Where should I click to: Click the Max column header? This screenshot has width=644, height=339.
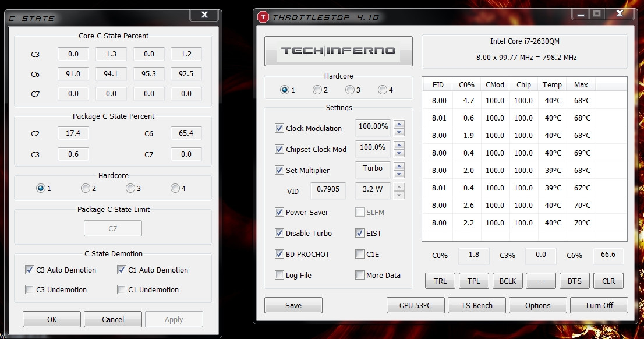point(581,84)
